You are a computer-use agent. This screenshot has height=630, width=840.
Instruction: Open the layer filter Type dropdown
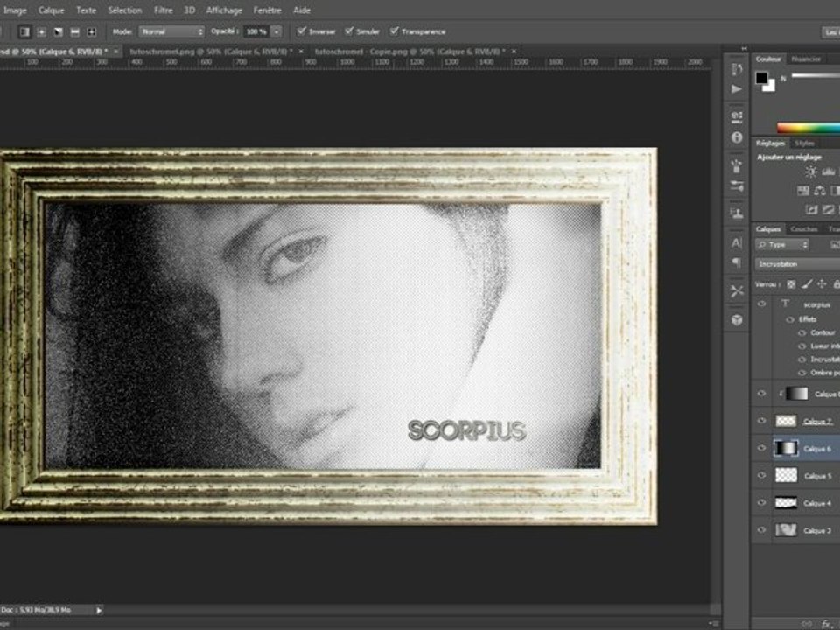tap(782, 245)
